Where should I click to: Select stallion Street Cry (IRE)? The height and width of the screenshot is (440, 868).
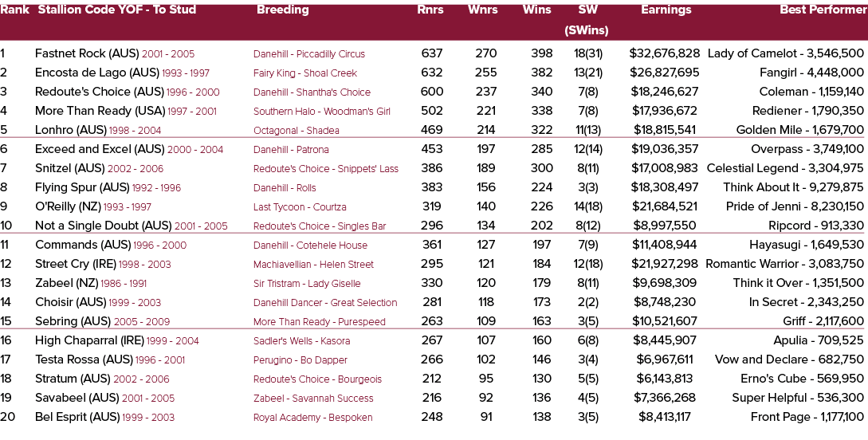pyautogui.click(x=75, y=264)
